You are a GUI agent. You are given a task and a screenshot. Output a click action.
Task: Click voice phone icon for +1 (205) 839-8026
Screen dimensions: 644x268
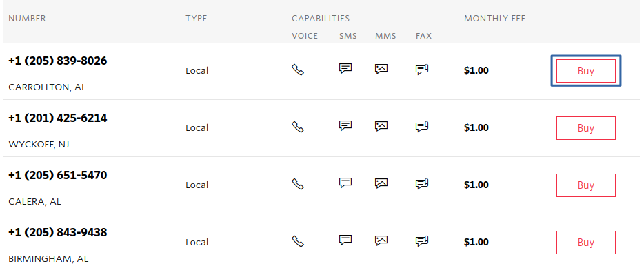click(x=298, y=70)
